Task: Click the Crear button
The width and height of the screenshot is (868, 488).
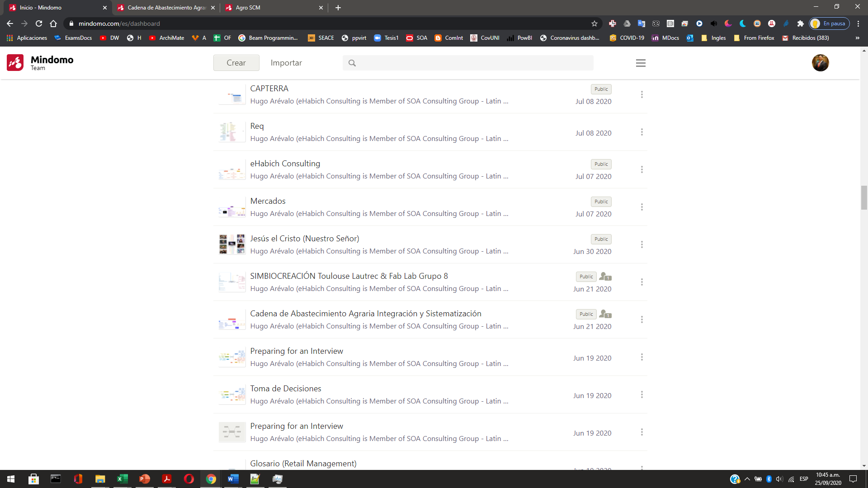Action: 236,63
